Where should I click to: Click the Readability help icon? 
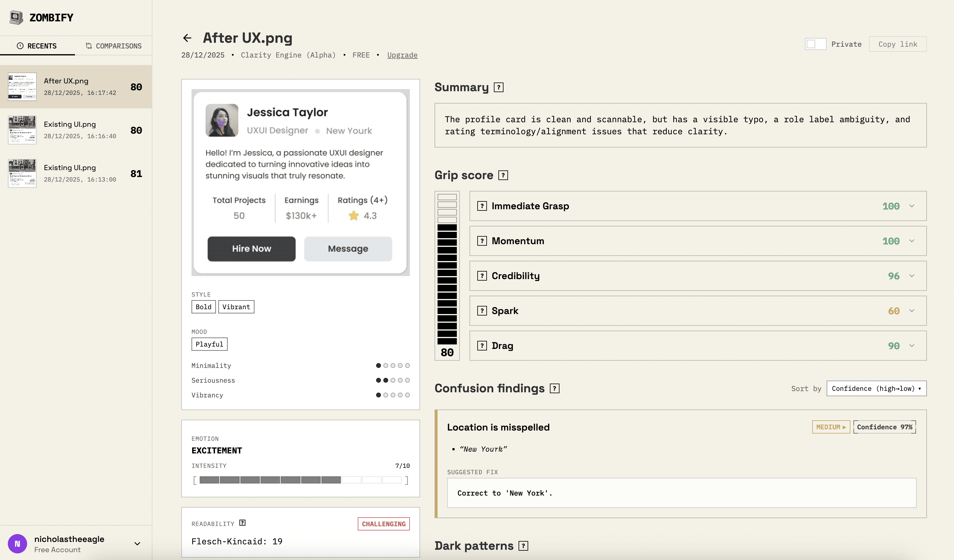click(242, 523)
